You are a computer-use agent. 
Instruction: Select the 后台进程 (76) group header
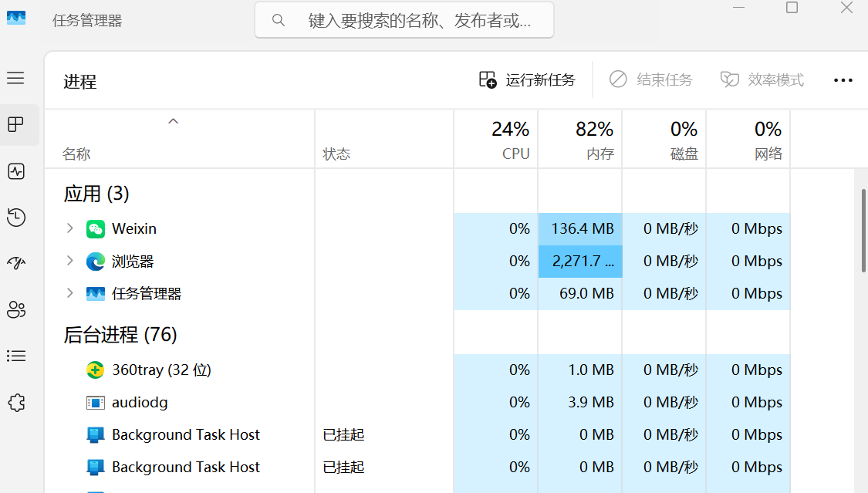click(120, 335)
